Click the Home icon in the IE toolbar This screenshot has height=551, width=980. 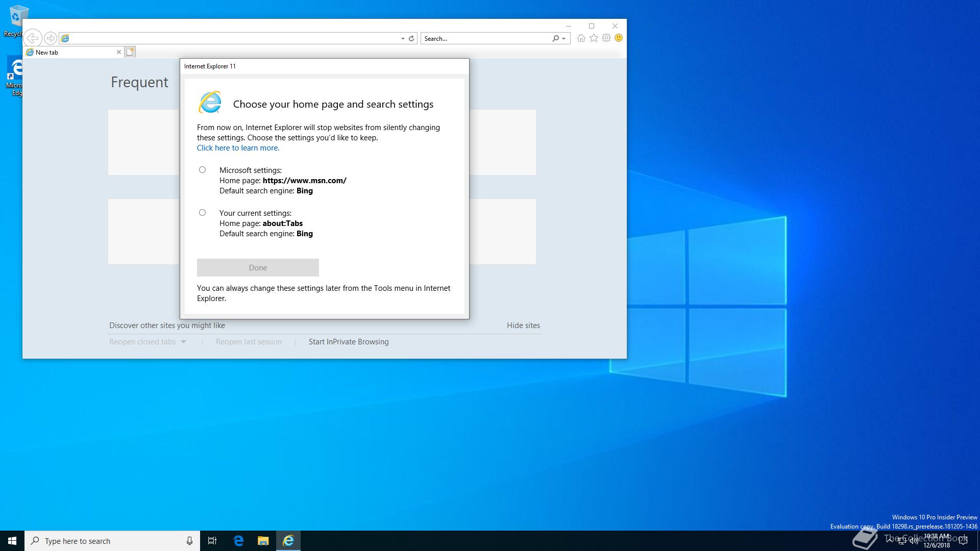point(581,38)
